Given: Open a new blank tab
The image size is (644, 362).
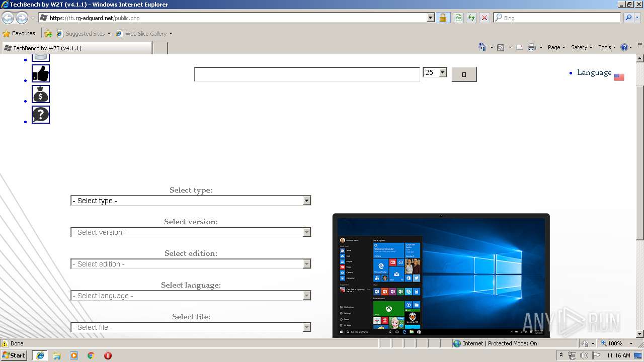Looking at the screenshot, I should [x=160, y=48].
